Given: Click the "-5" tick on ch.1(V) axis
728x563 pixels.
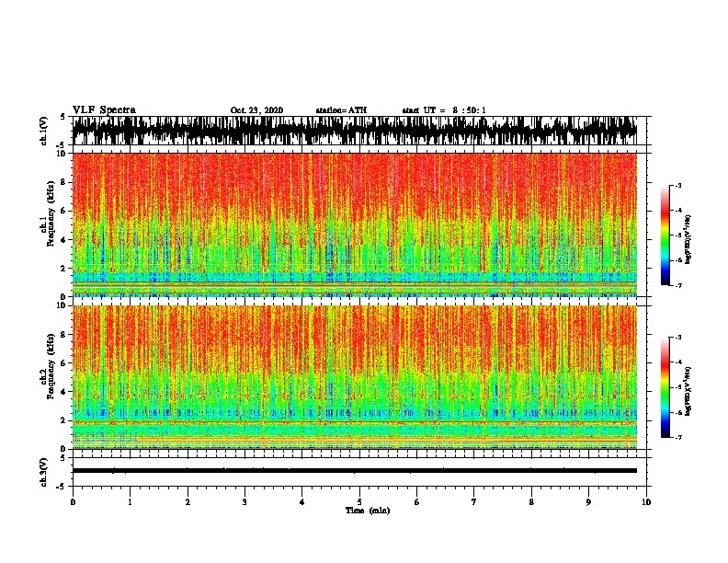Looking at the screenshot, I should click(x=62, y=145).
